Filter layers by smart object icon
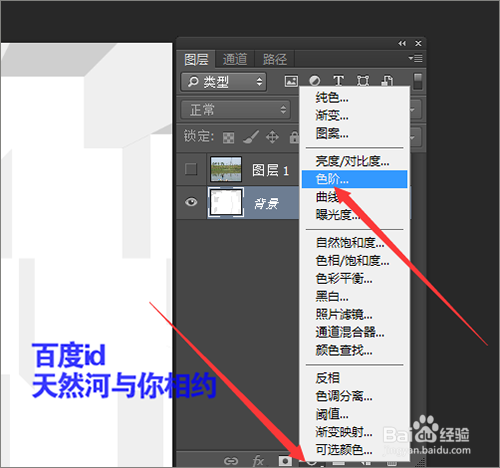Image resolution: width=500 pixels, height=468 pixels. (x=387, y=81)
